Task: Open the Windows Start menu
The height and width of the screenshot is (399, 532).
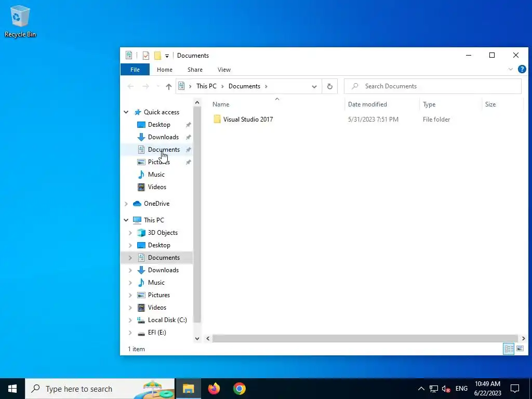Action: click(x=12, y=389)
